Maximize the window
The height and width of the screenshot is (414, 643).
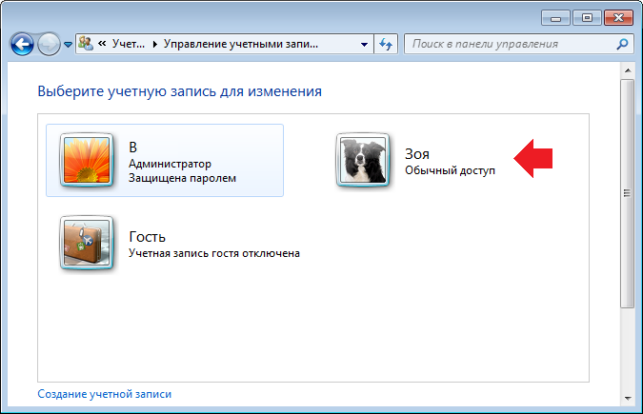coord(587,18)
